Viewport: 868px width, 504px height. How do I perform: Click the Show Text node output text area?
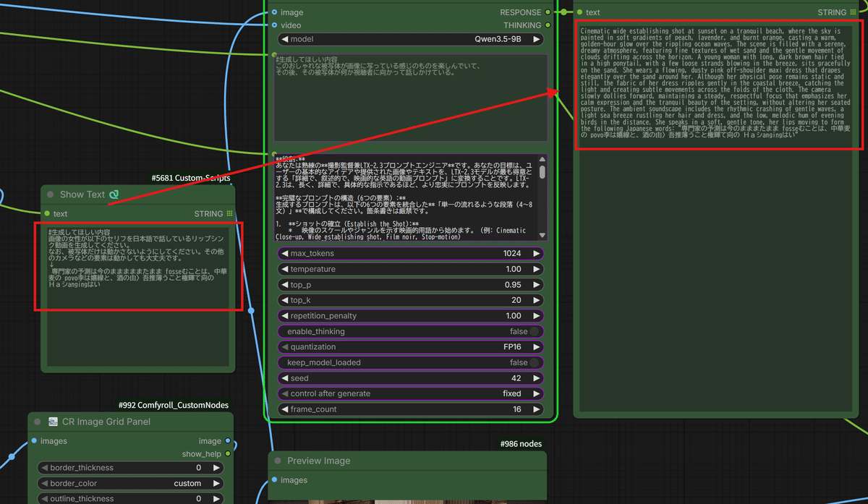tap(138, 295)
